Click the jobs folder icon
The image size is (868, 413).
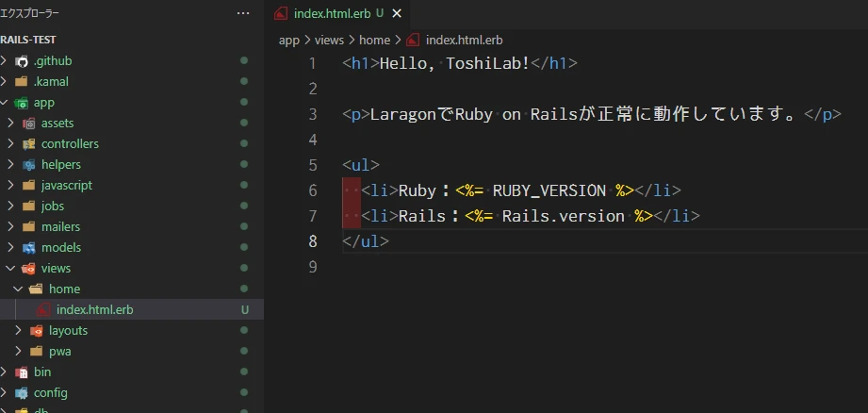click(x=29, y=206)
